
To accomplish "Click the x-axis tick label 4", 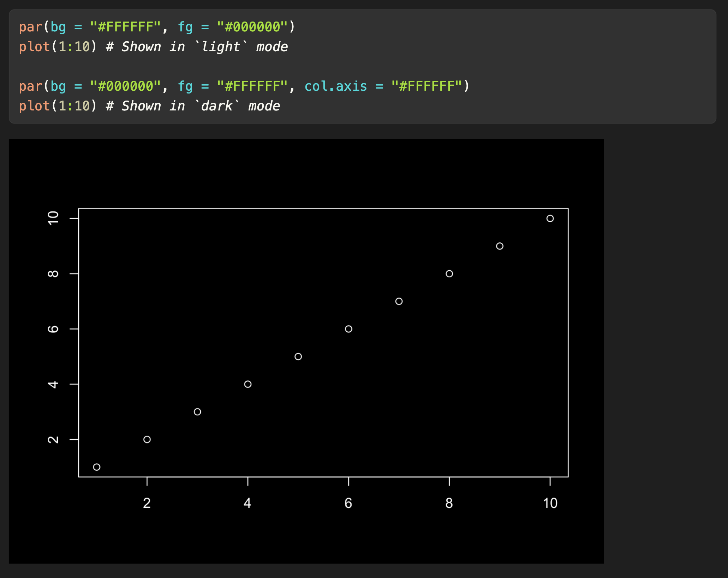I will point(247,503).
